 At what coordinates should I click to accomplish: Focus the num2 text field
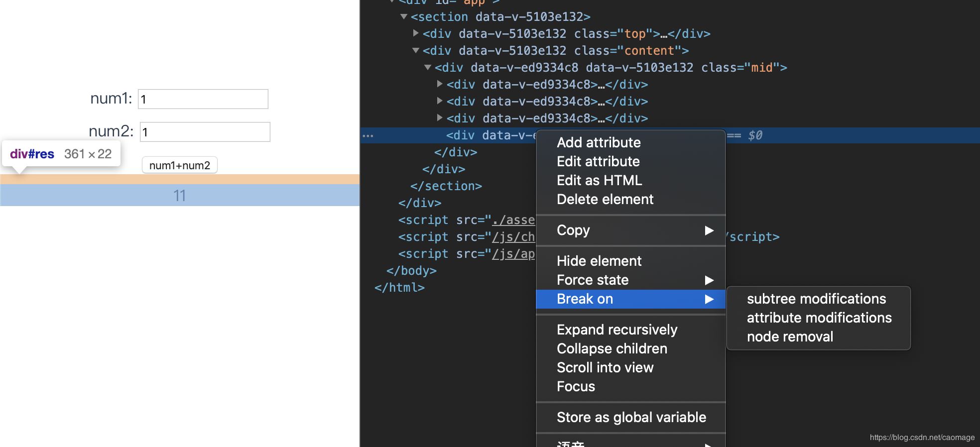coord(205,132)
